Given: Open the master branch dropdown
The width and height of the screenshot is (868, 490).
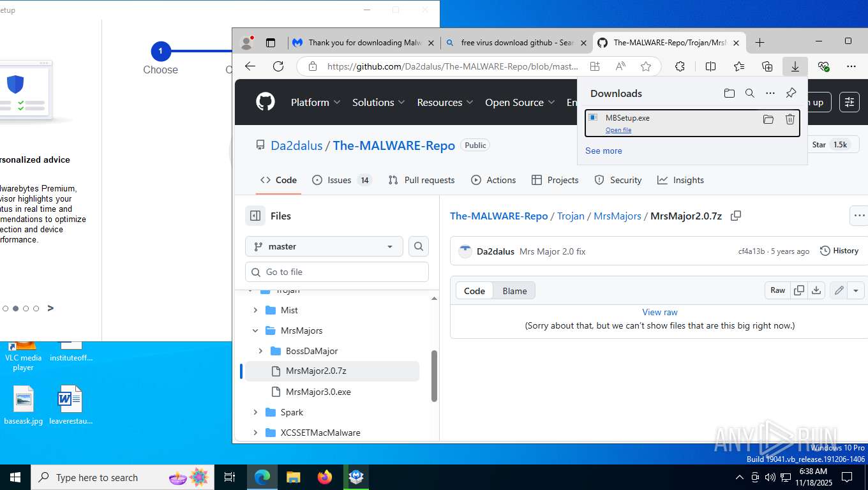Looking at the screenshot, I should (x=324, y=246).
